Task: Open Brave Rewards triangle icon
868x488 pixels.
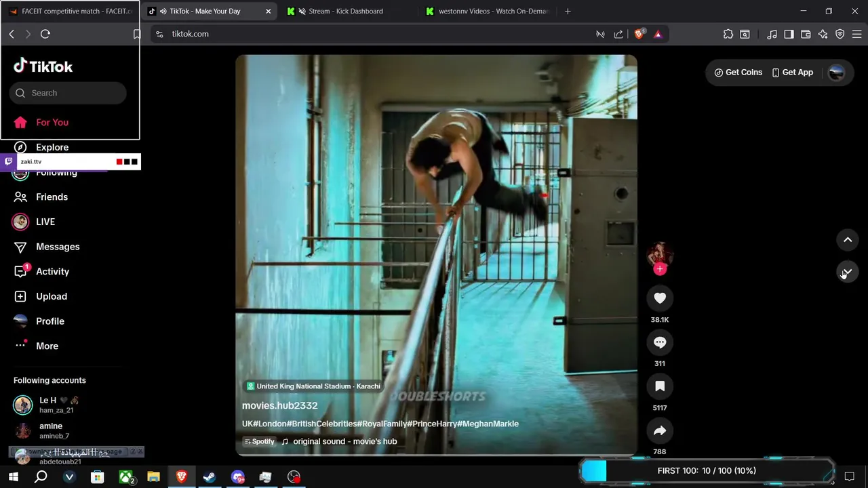Action: click(x=658, y=34)
